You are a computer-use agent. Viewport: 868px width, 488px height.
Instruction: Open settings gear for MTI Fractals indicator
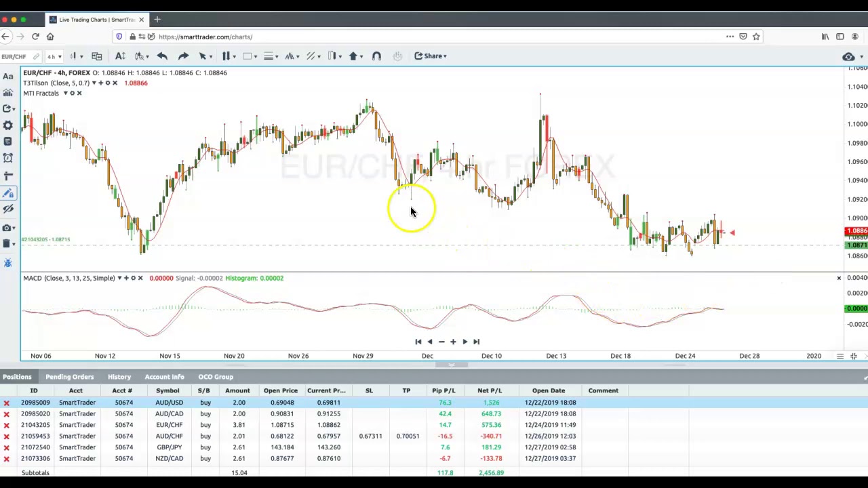tap(72, 93)
